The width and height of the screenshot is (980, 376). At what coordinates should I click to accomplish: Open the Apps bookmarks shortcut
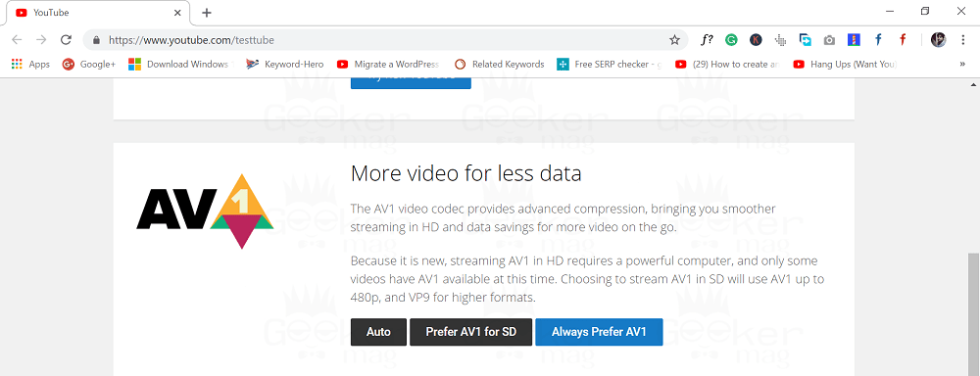[30, 64]
